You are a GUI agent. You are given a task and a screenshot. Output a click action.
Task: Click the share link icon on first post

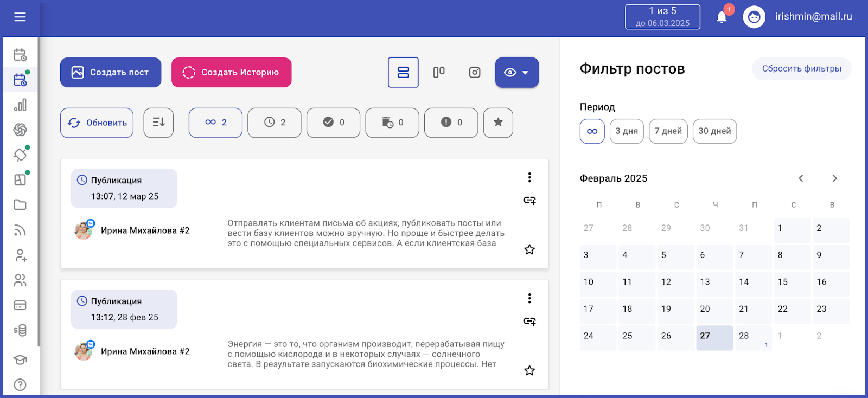529,201
